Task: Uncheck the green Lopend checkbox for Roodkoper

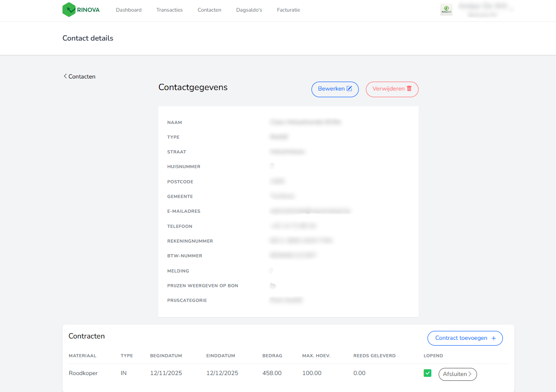Action: point(427,373)
